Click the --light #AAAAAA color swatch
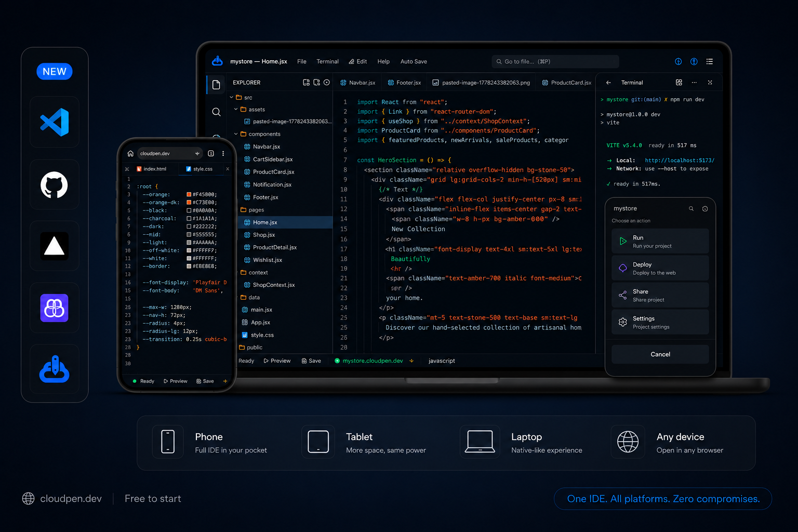This screenshot has height=532, width=798. point(189,243)
